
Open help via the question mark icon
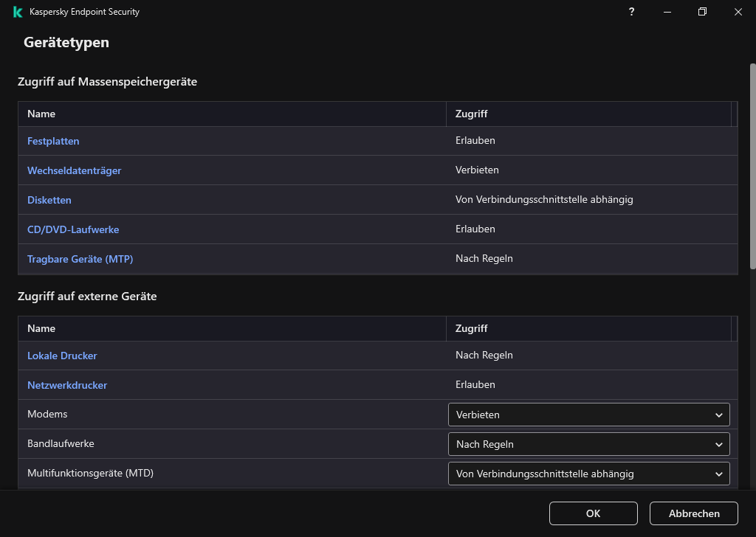coord(631,12)
